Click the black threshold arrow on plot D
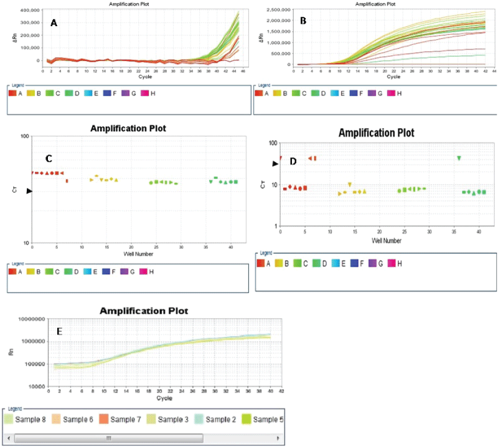 276,163
